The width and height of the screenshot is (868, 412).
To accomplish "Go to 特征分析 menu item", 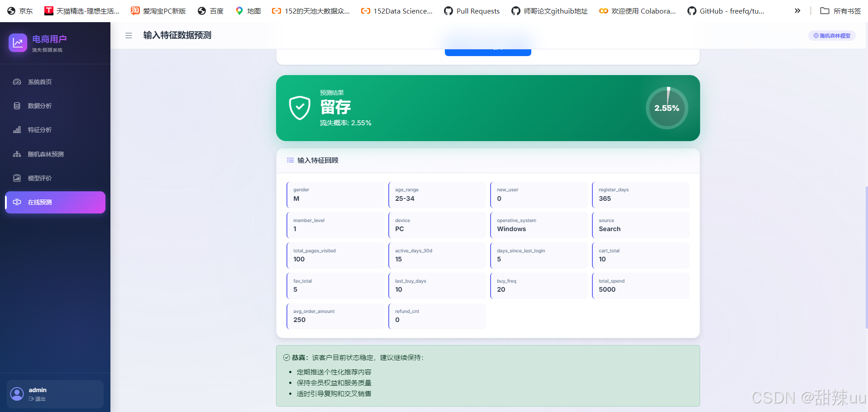I will 55,130.
